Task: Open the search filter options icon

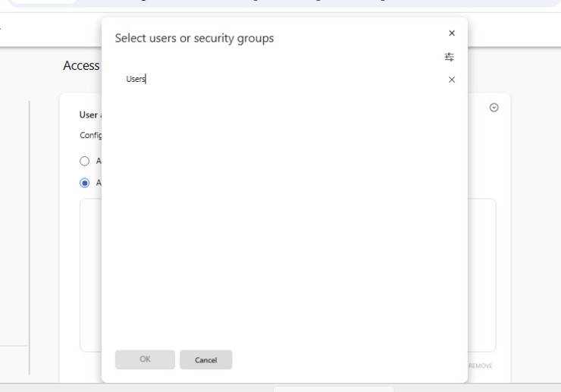Action: 450,57
